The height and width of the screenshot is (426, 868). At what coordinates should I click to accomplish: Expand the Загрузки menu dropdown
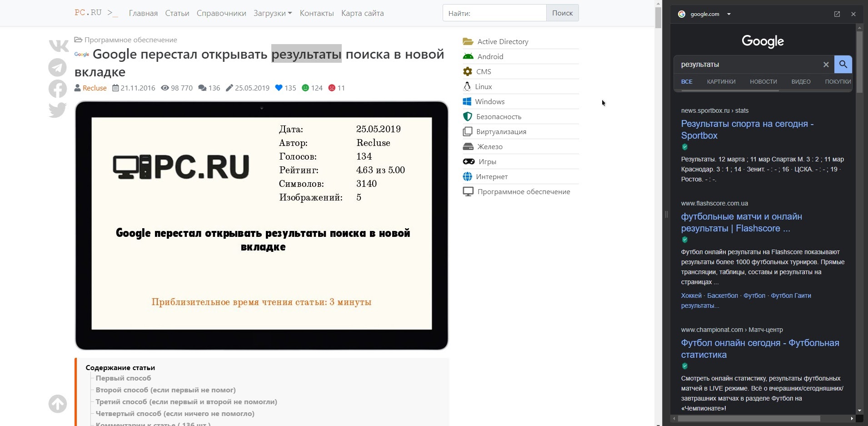click(273, 13)
